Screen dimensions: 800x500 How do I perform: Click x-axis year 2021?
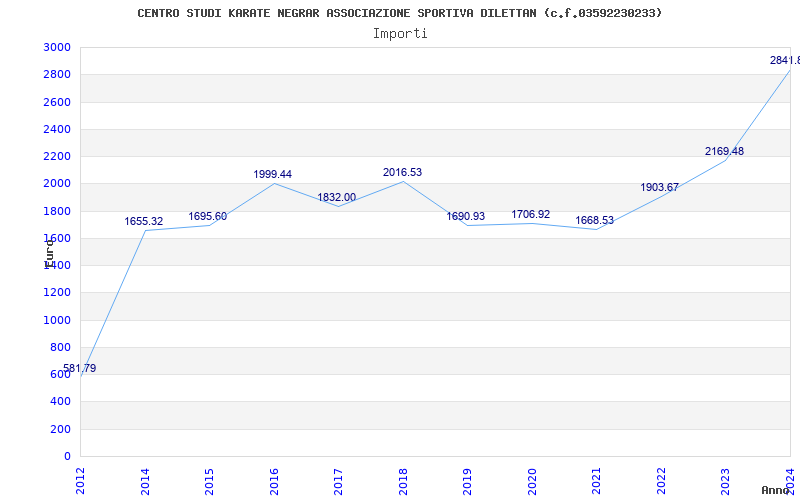tap(596, 481)
